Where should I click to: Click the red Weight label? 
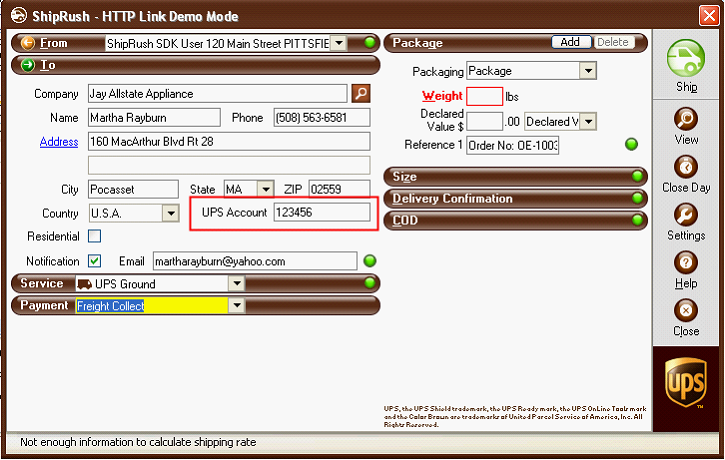click(x=442, y=96)
